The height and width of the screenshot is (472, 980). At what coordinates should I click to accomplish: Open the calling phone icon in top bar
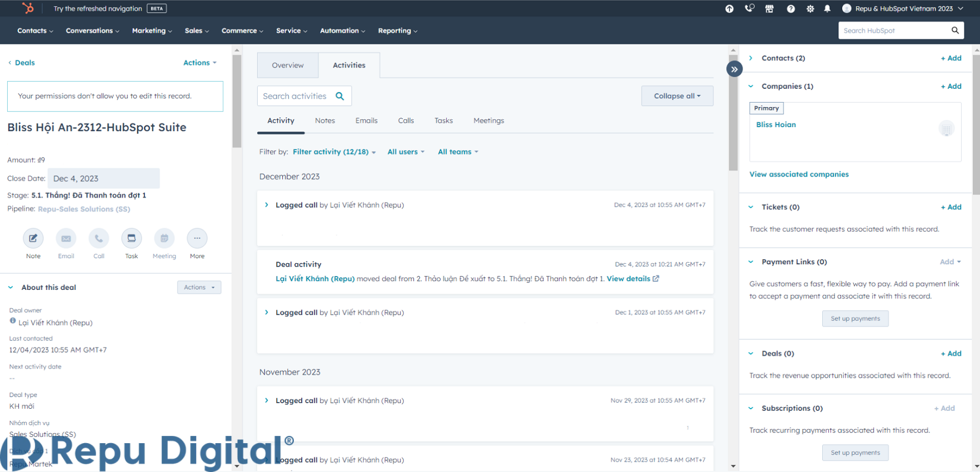(x=749, y=8)
